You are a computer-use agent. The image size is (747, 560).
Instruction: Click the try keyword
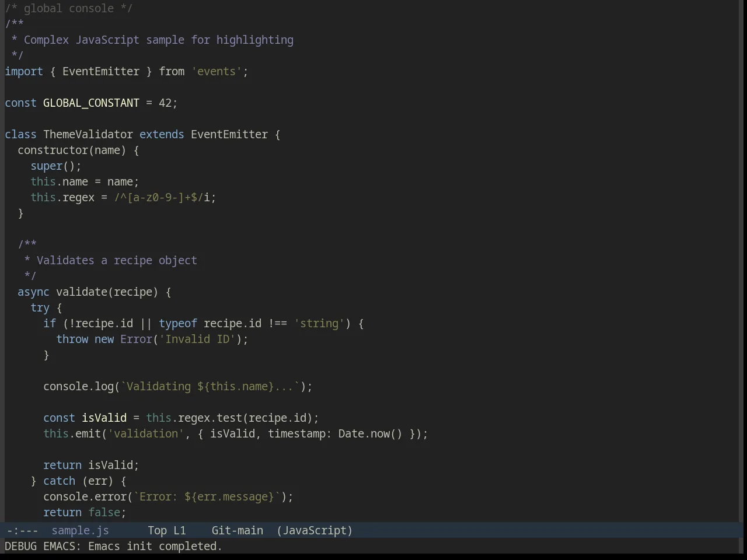(x=40, y=307)
